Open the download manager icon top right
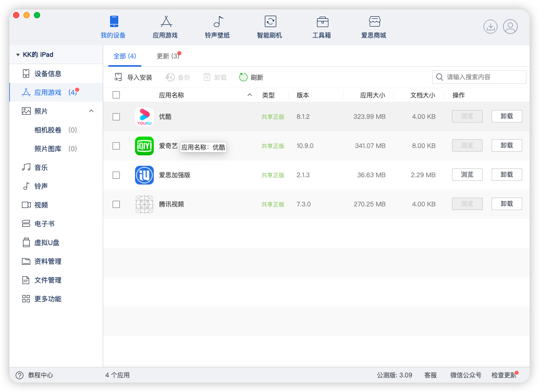The image size is (539, 392). click(x=491, y=26)
